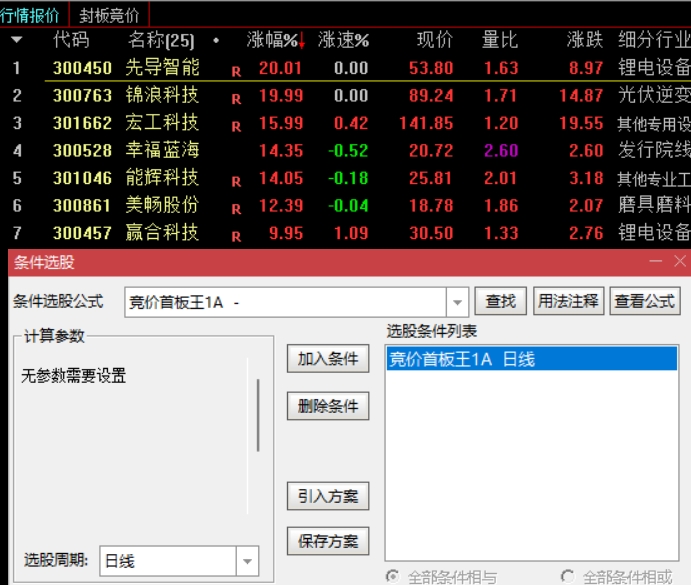Expand the 选股周期 dropdown arrow
Viewport: 691px width, 585px height.
[247, 561]
